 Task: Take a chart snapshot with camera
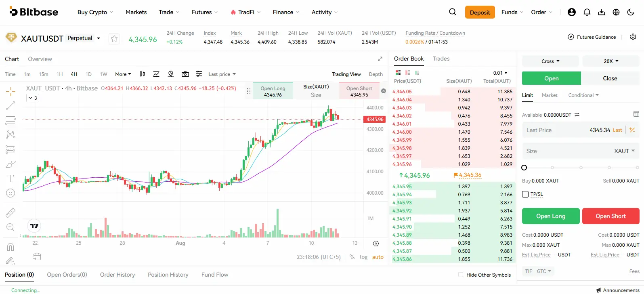click(x=185, y=74)
